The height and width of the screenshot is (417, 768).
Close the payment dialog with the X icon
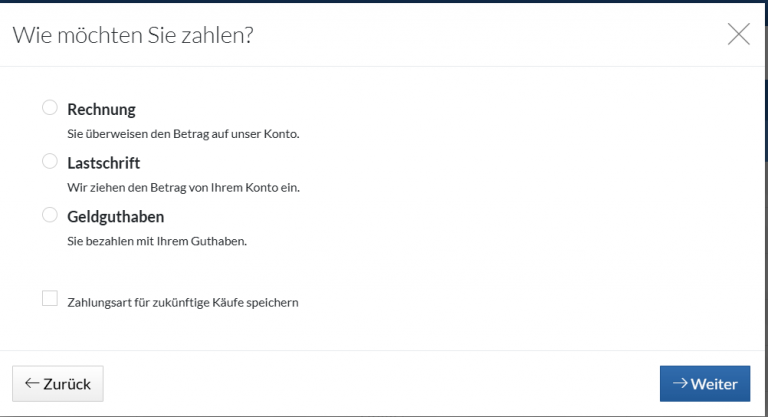738,34
